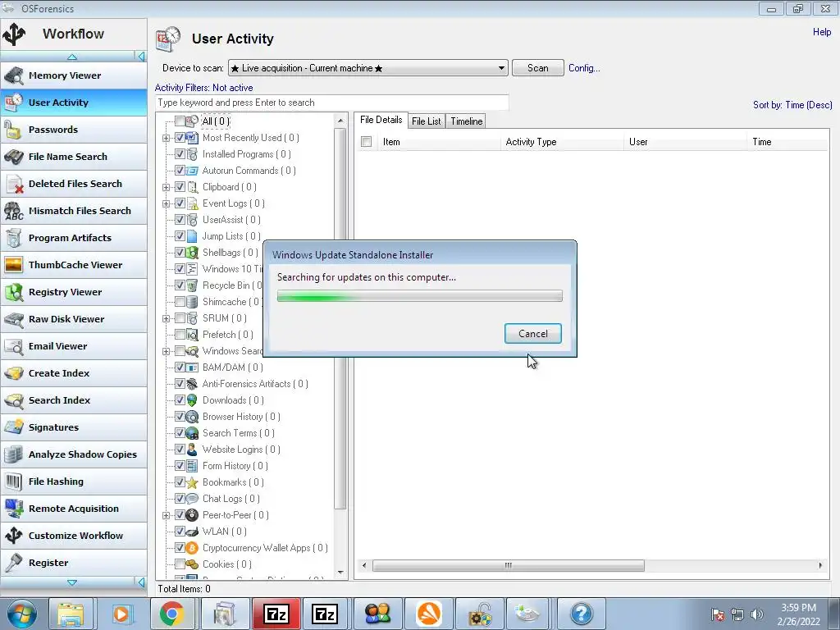
Task: Open Google Chrome from the taskbar
Action: 172,614
